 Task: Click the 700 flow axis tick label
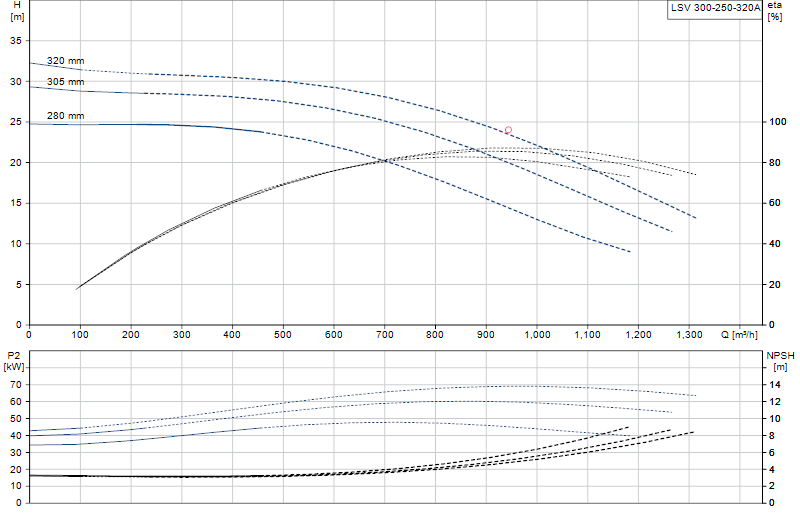click(385, 335)
